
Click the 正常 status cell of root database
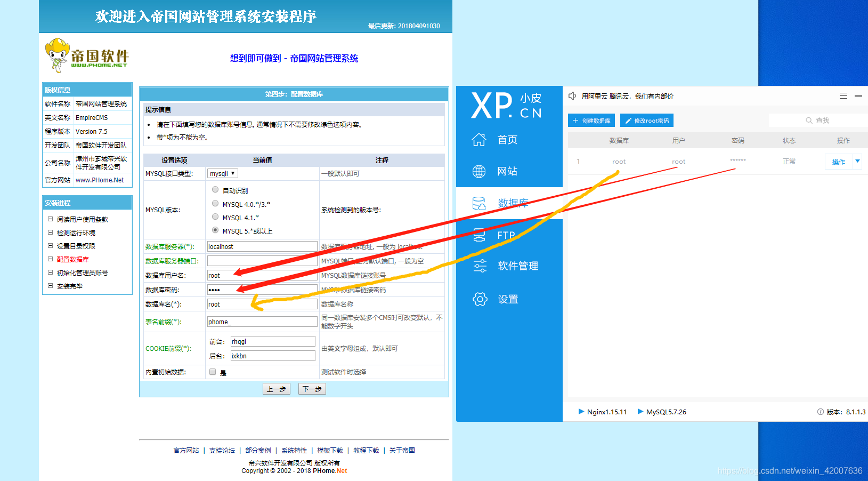click(789, 161)
